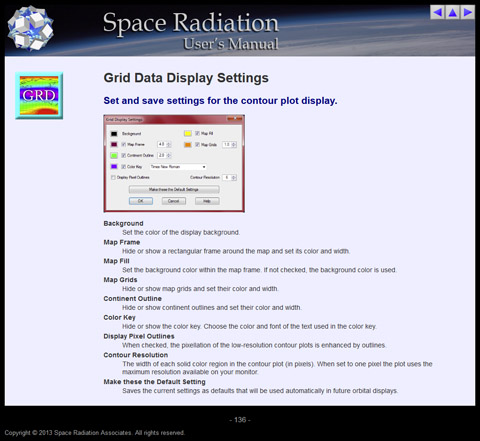The width and height of the screenshot is (480, 441).
Task: Toggle the Continent Outline checkbox
Action: pyautogui.click(x=124, y=155)
